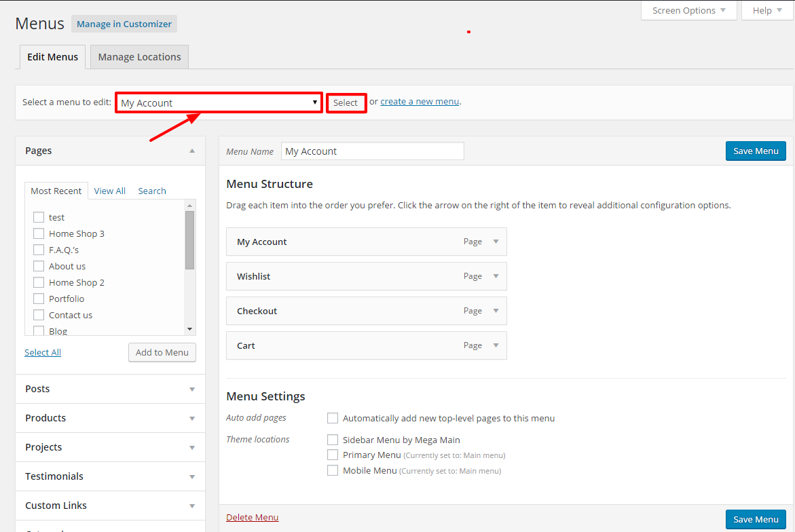Open the menu selection dropdown
The width and height of the screenshot is (795, 532).
(x=219, y=103)
